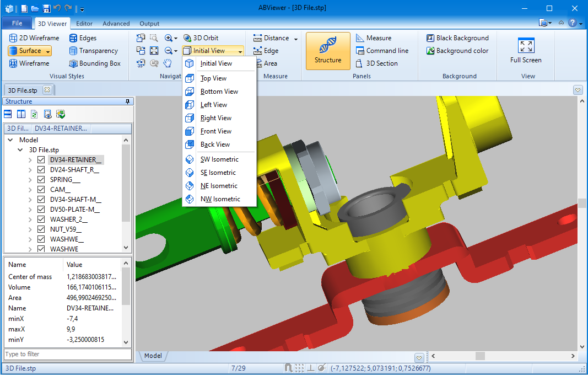Select the Pan hand tool
Viewport: 588px width, 375px height.
tap(168, 63)
